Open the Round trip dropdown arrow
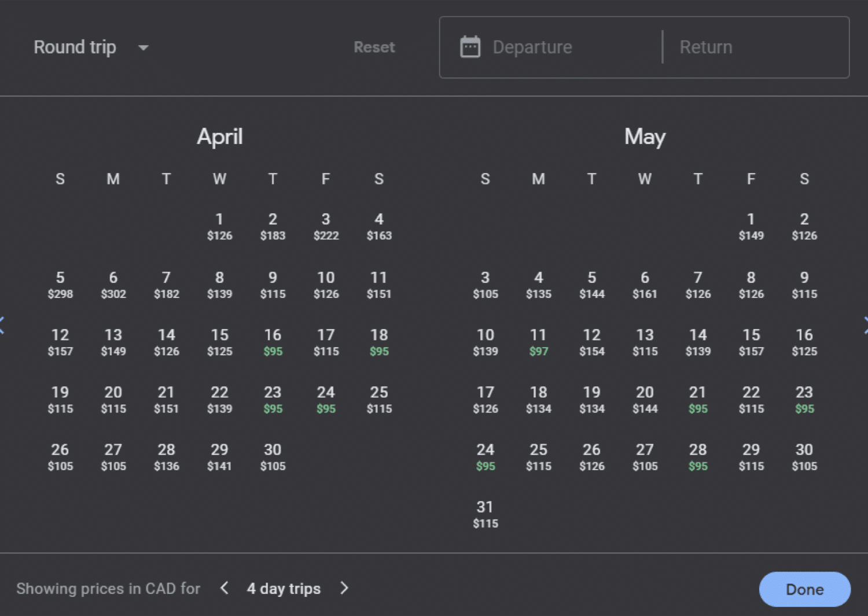Viewport: 868px width, 616px height. pyautogui.click(x=144, y=48)
